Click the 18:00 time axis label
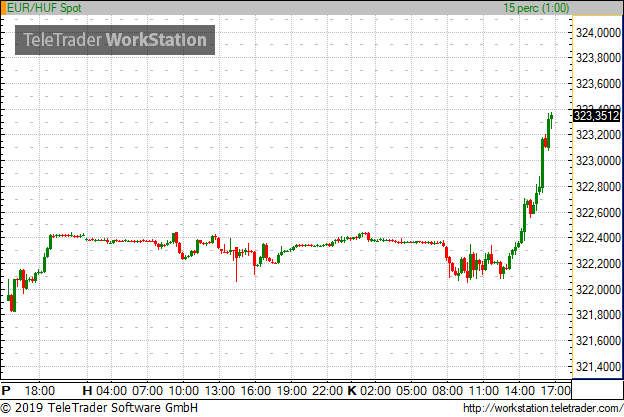 click(x=39, y=390)
